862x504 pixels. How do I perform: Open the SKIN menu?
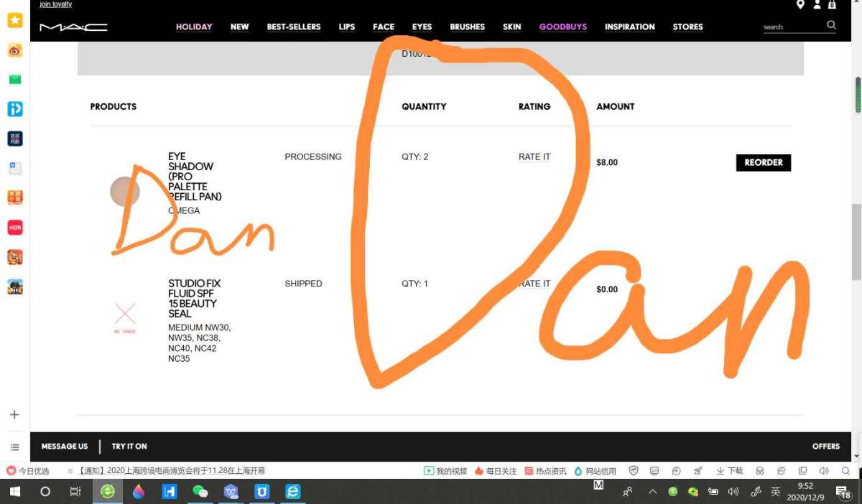point(512,27)
